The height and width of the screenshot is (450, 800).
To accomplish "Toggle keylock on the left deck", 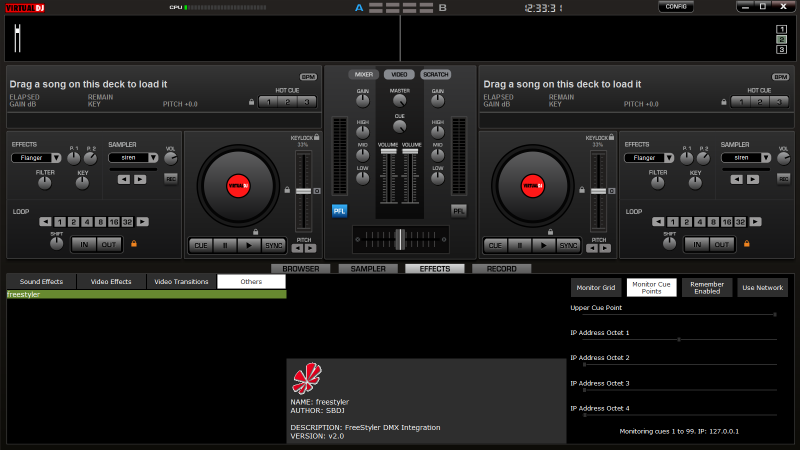I will click(x=317, y=137).
